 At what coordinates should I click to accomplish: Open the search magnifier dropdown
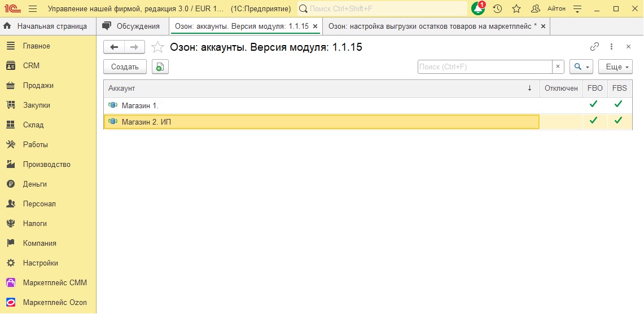pos(581,67)
